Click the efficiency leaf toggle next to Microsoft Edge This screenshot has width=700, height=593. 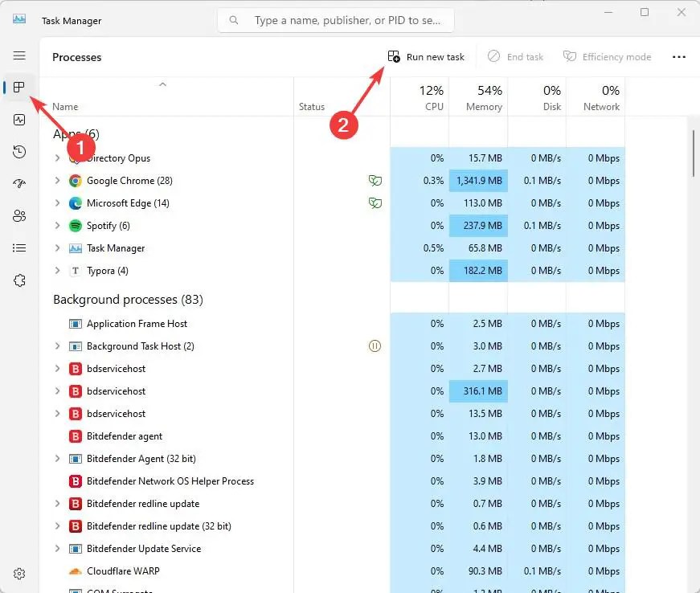[x=375, y=203]
